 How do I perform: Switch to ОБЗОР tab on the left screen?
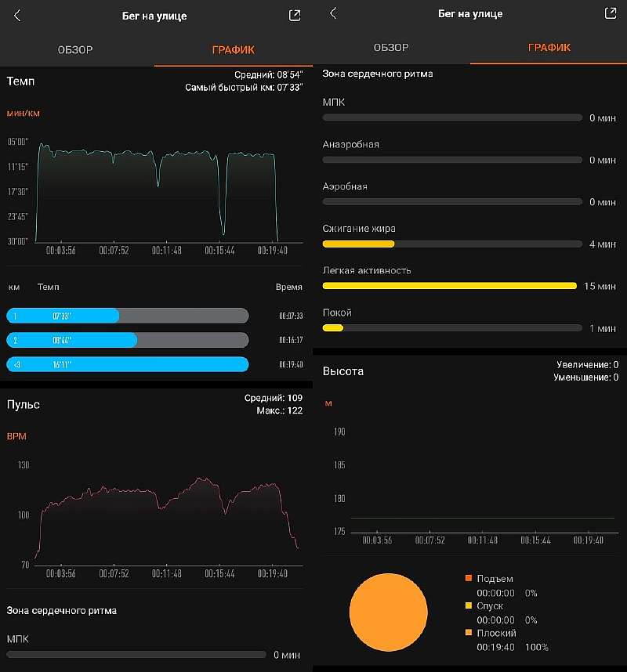click(75, 50)
